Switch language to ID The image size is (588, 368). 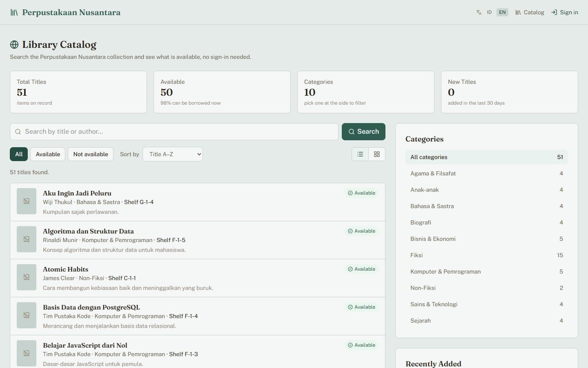pos(489,12)
